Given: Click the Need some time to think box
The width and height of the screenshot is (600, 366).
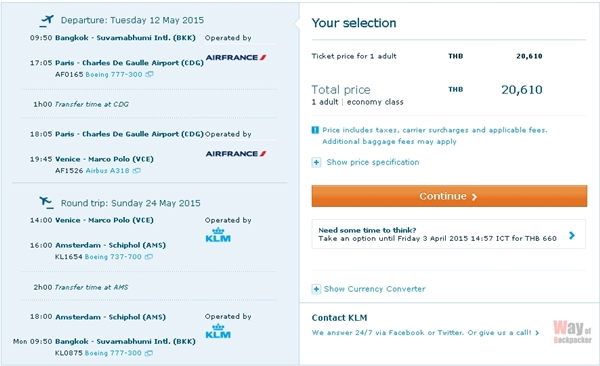Looking at the screenshot, I should 448,234.
